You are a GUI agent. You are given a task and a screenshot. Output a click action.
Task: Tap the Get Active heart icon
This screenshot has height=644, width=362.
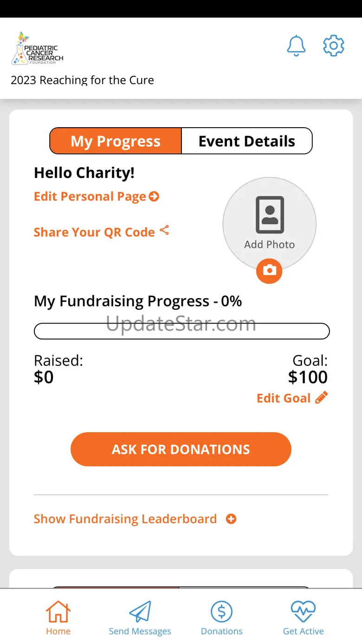point(303,612)
